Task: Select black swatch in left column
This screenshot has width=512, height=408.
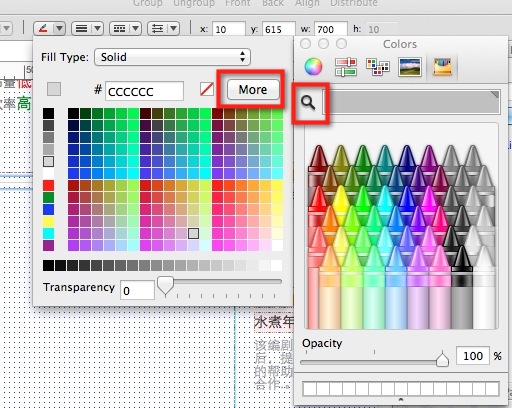Action: coord(48,113)
